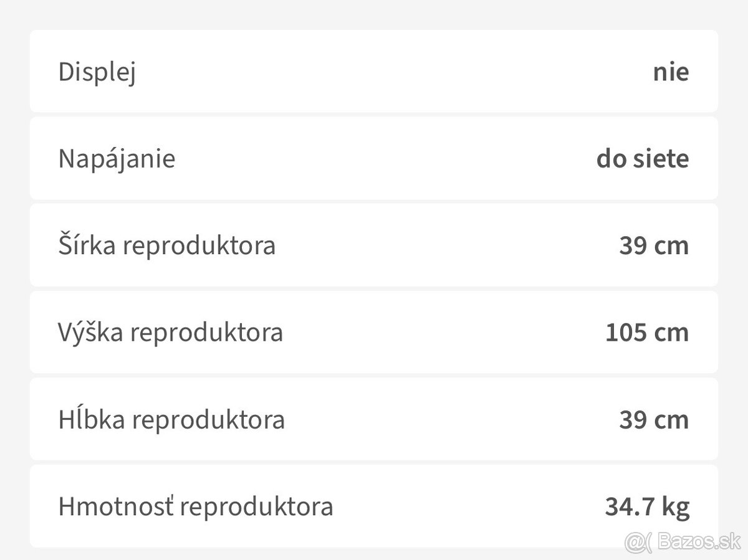Click the "nie" value for Displej

(x=671, y=72)
